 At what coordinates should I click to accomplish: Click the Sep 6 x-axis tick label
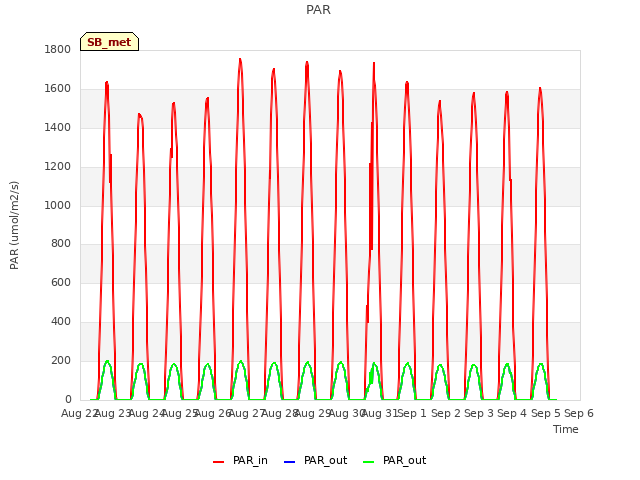tap(579, 413)
